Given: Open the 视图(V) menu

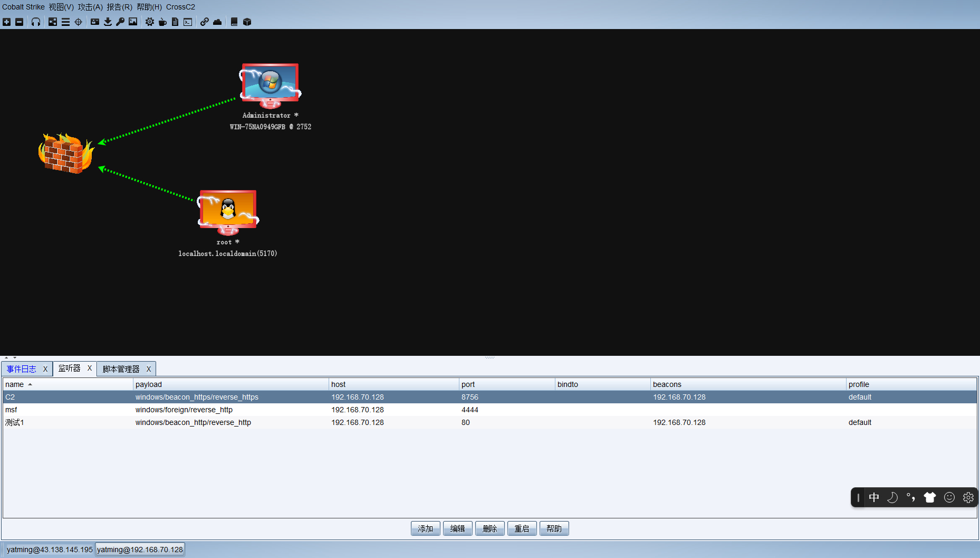Looking at the screenshot, I should (61, 7).
